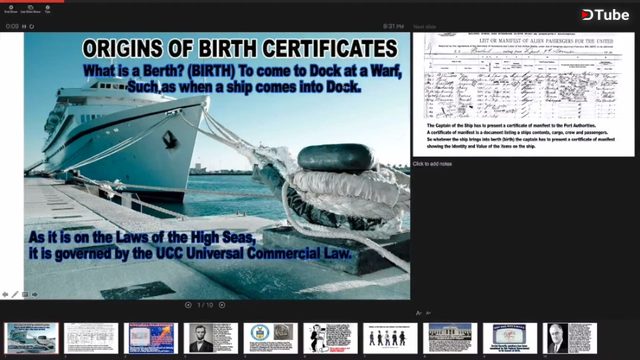Select the pen annotation tool on slide
The height and width of the screenshot is (360, 640).
pyautogui.click(x=15, y=294)
